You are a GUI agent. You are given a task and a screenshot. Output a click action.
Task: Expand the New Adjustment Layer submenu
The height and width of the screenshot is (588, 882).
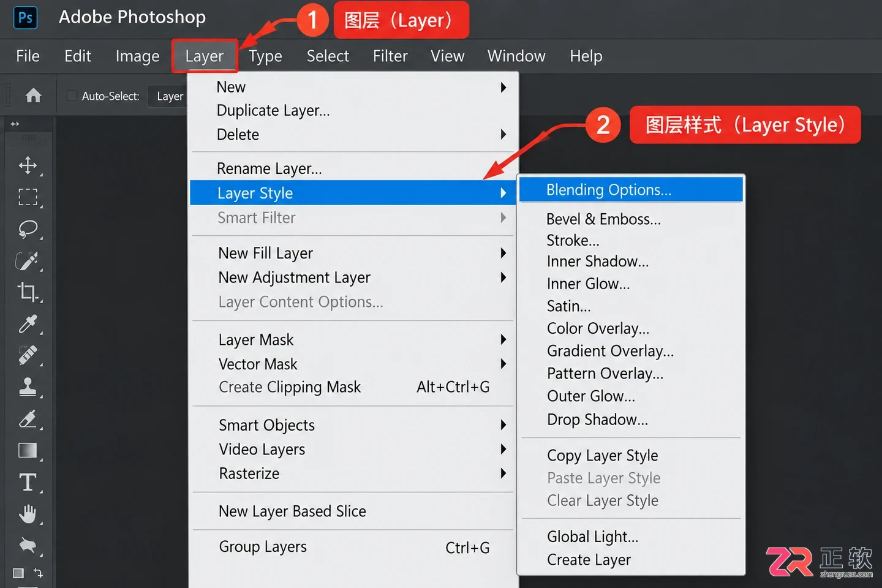[x=503, y=277]
